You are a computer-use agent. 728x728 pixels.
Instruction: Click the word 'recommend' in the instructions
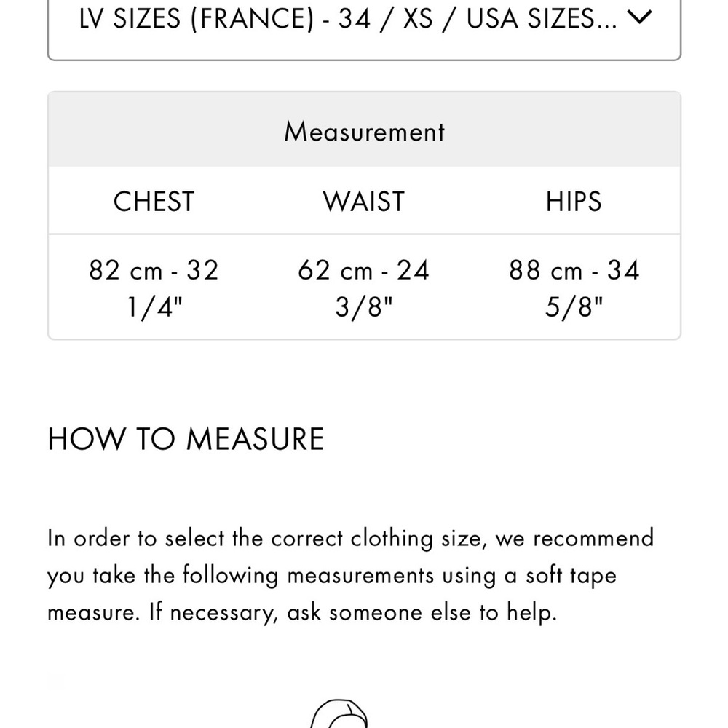point(593,538)
